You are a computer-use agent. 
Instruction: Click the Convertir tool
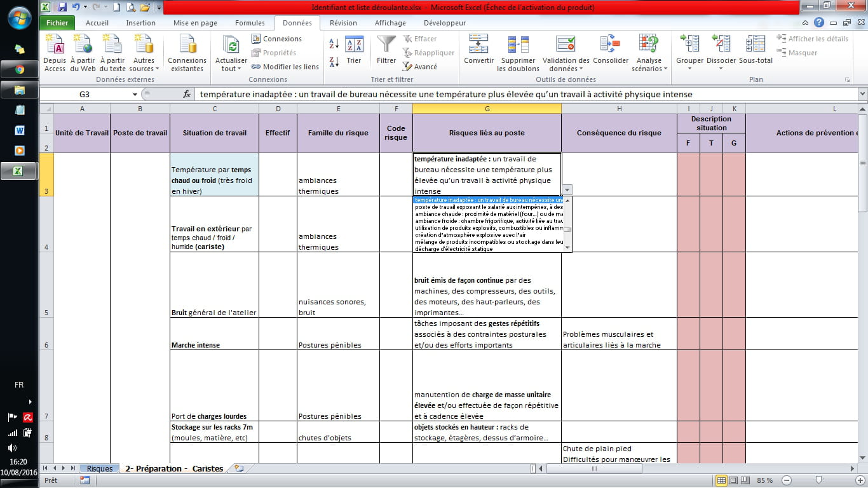pos(478,50)
